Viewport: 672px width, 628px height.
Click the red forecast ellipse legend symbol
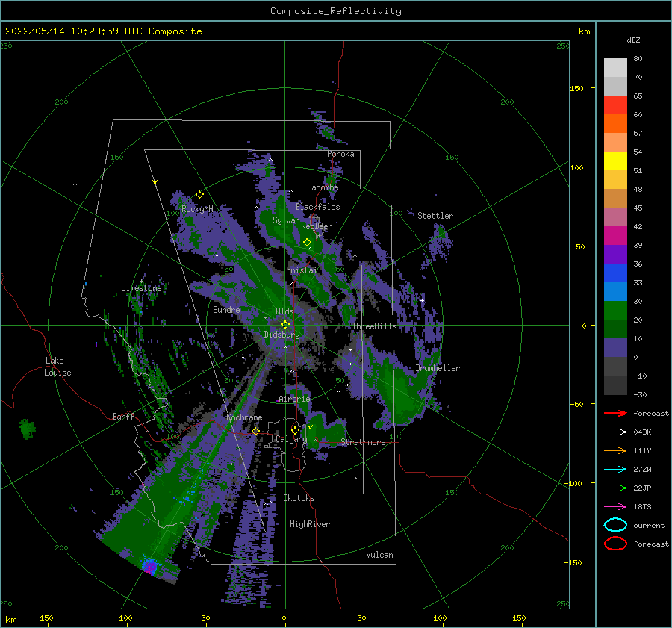(x=615, y=544)
